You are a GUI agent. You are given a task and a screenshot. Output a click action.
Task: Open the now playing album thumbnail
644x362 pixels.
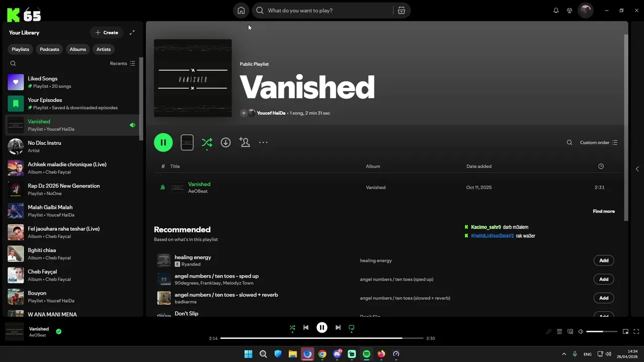pos(15,332)
